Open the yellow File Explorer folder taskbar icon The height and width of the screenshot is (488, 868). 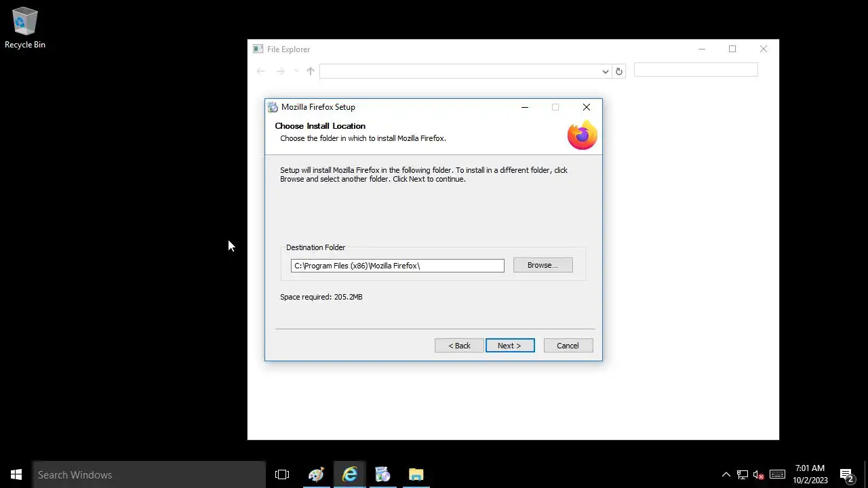(416, 474)
